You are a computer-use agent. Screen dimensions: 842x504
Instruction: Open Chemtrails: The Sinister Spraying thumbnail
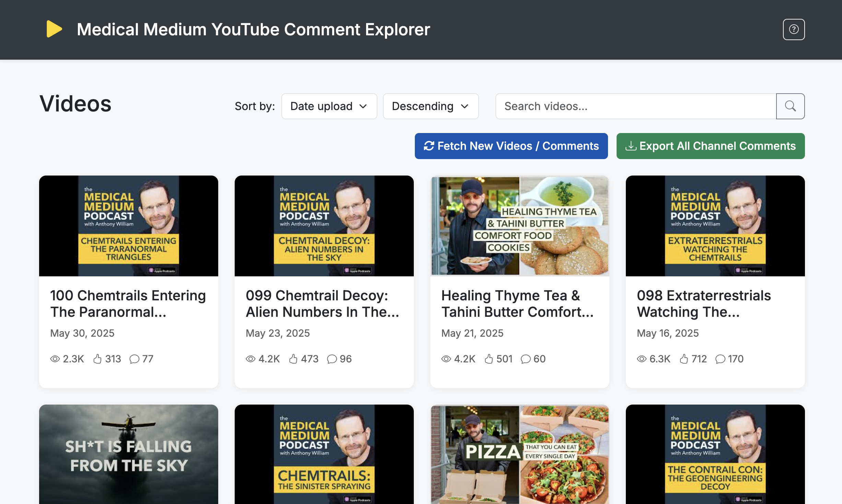click(324, 454)
